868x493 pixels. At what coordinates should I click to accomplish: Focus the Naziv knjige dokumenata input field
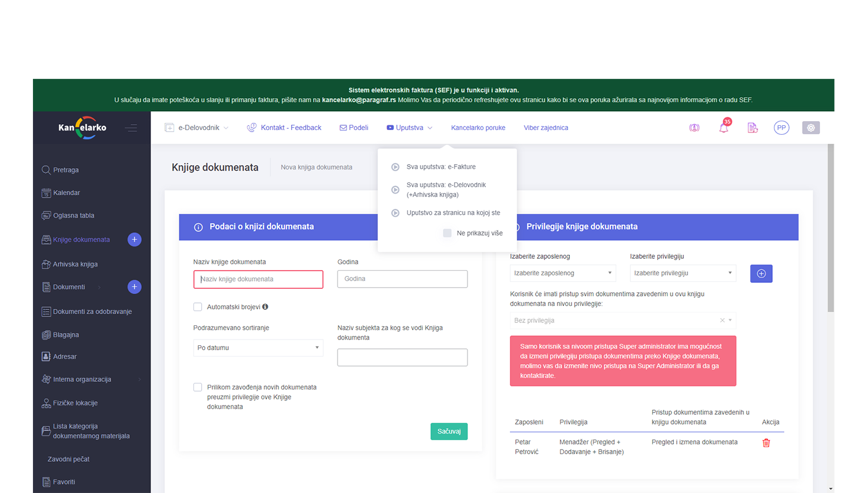point(258,279)
